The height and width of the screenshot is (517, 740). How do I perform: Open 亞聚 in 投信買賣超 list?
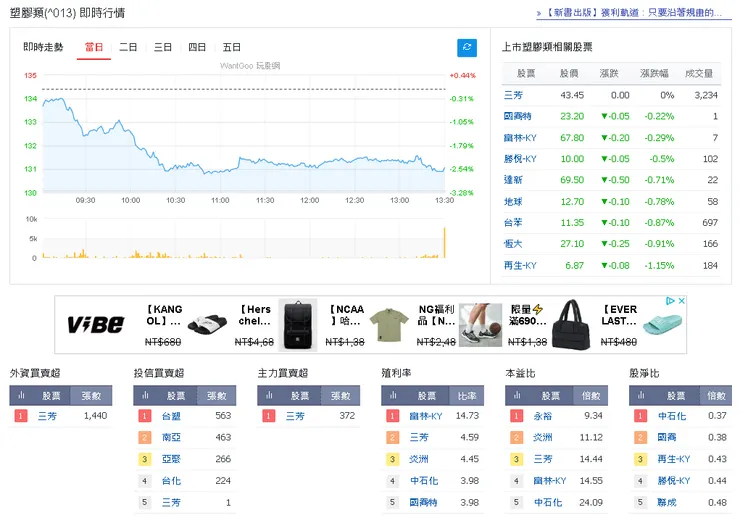point(171,459)
